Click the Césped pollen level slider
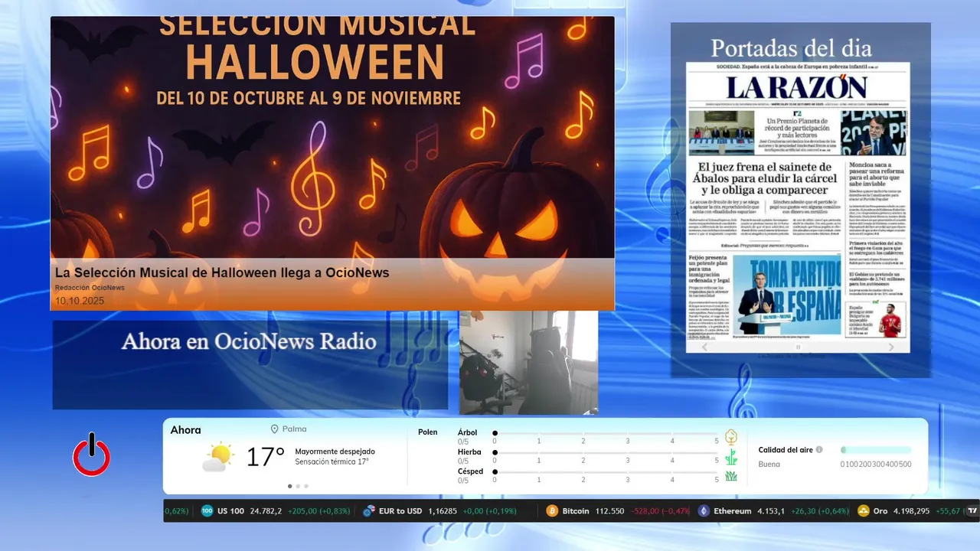This screenshot has height=551, width=980. (606, 472)
